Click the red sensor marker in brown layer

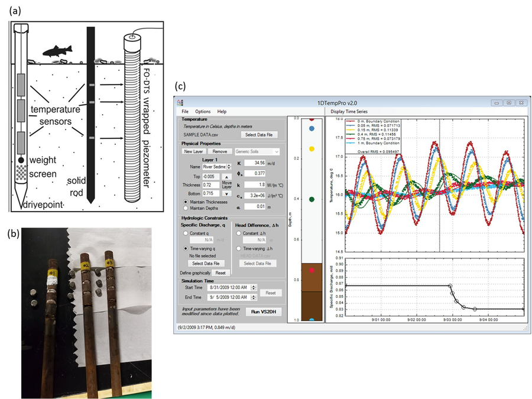312,270
